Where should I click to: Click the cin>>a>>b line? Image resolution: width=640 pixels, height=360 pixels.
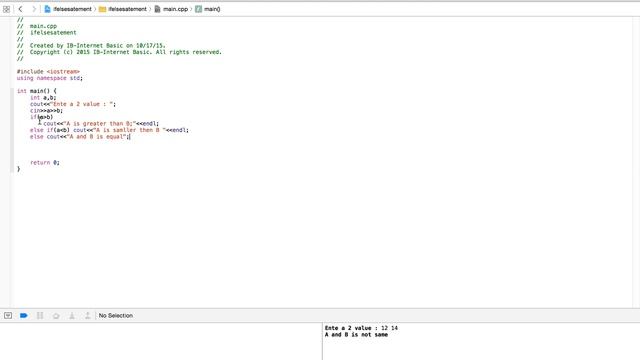[46, 111]
